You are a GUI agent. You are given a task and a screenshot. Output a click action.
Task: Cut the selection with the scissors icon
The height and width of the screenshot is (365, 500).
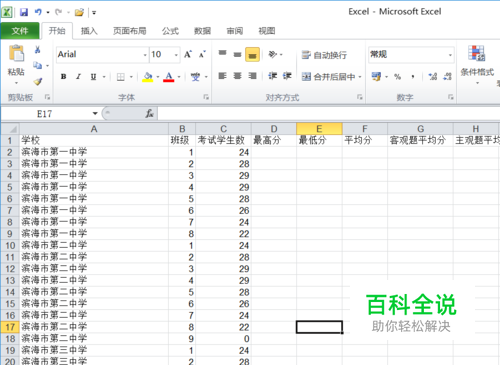(38, 50)
